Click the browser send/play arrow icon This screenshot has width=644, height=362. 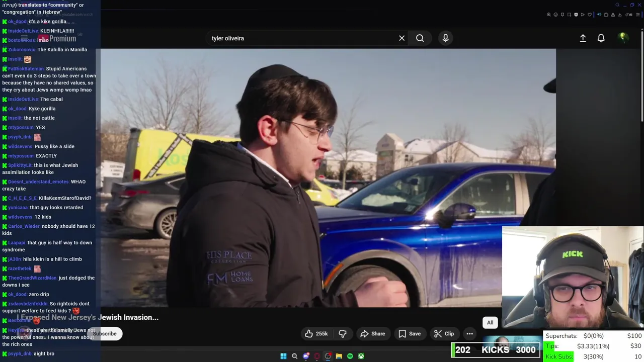point(583,15)
